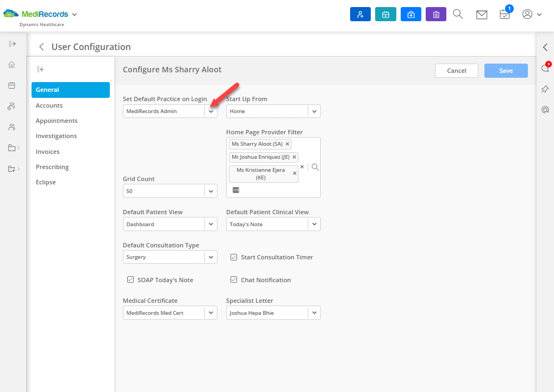554x392 pixels.
Task: Clear all providers in provider filter
Action: [302, 167]
